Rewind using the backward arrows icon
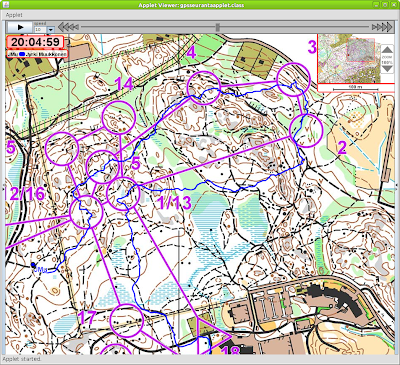This screenshot has height=365, width=400. pyautogui.click(x=68, y=27)
